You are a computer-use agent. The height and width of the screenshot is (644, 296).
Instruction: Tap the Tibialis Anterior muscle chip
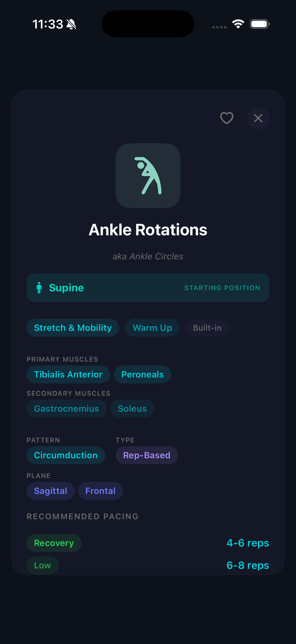click(68, 374)
